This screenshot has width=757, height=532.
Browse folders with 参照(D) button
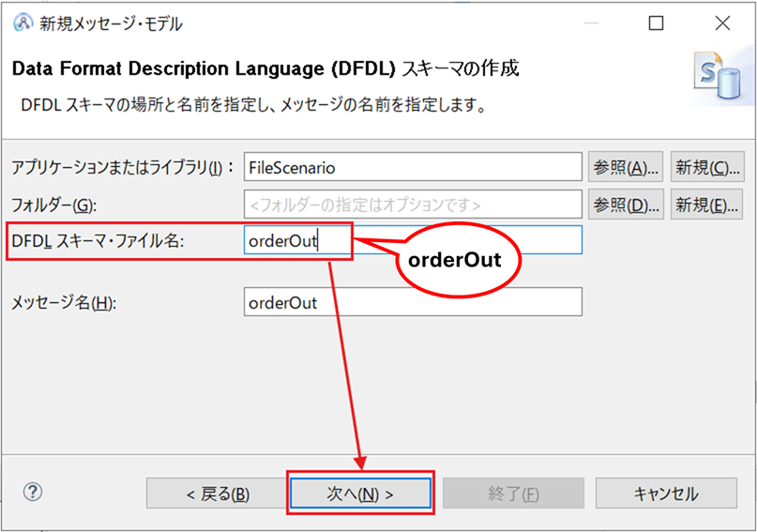point(625,205)
